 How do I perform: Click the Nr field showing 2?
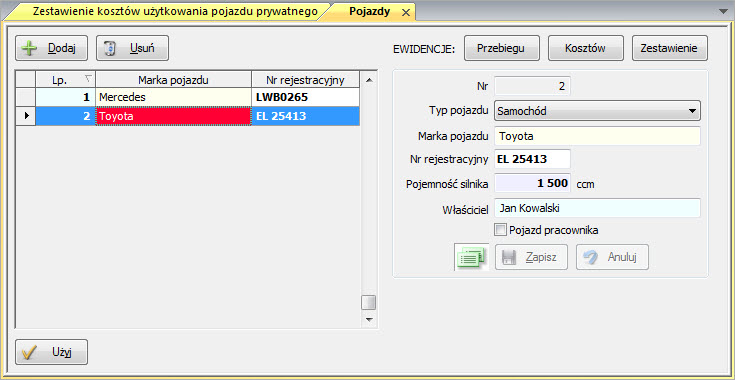tap(532, 87)
